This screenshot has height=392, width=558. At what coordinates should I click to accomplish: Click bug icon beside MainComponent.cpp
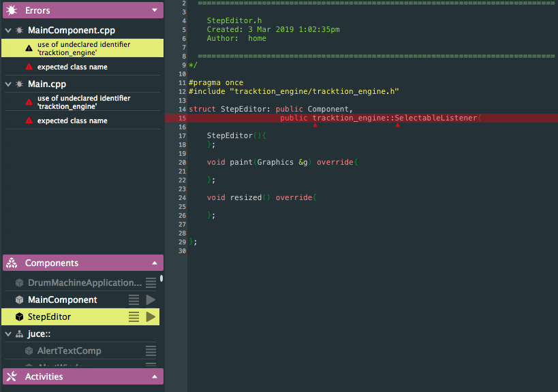20,31
